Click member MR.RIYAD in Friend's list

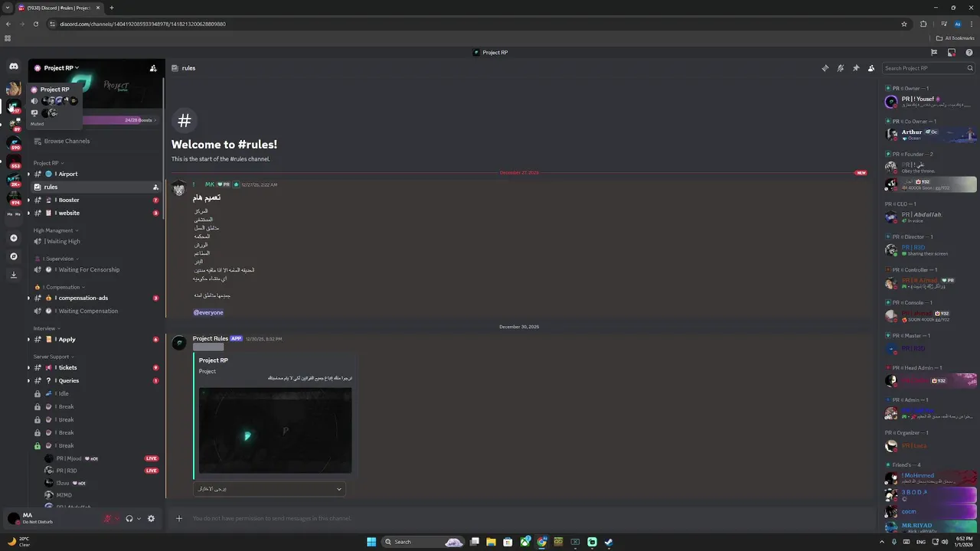coord(929,527)
